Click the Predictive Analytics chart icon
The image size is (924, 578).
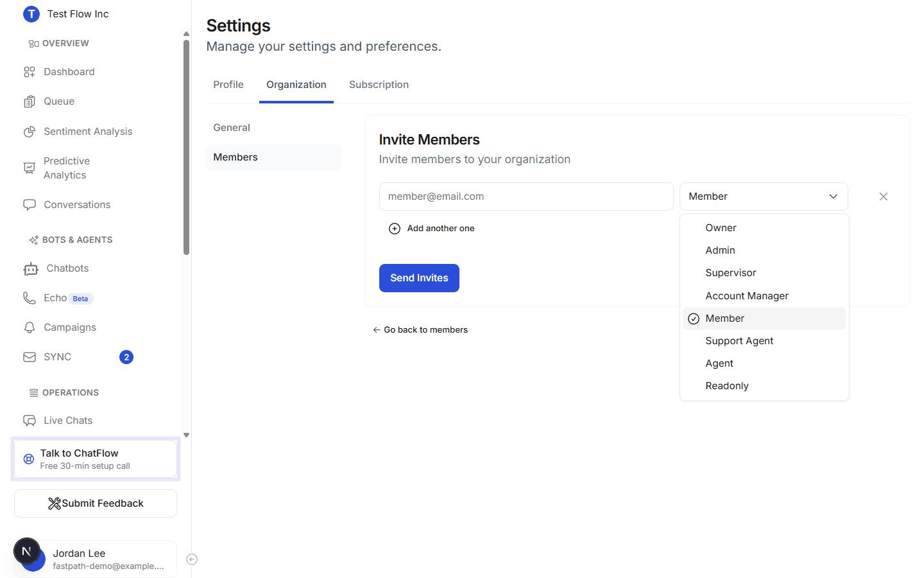pos(30,168)
